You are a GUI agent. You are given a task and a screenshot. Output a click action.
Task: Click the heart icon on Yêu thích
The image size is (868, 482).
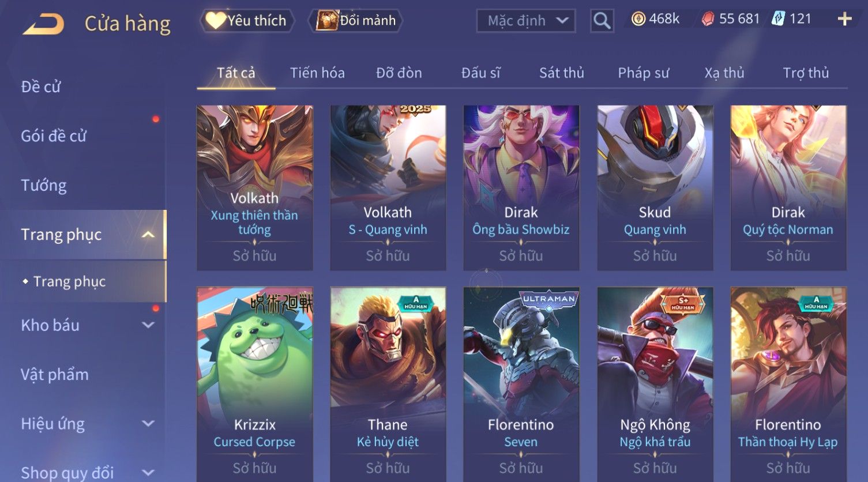216,21
